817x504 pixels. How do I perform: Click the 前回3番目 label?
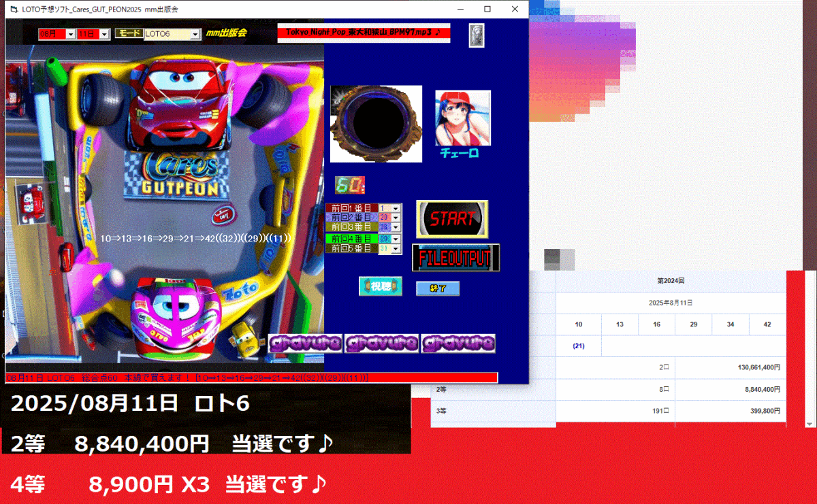352,226
